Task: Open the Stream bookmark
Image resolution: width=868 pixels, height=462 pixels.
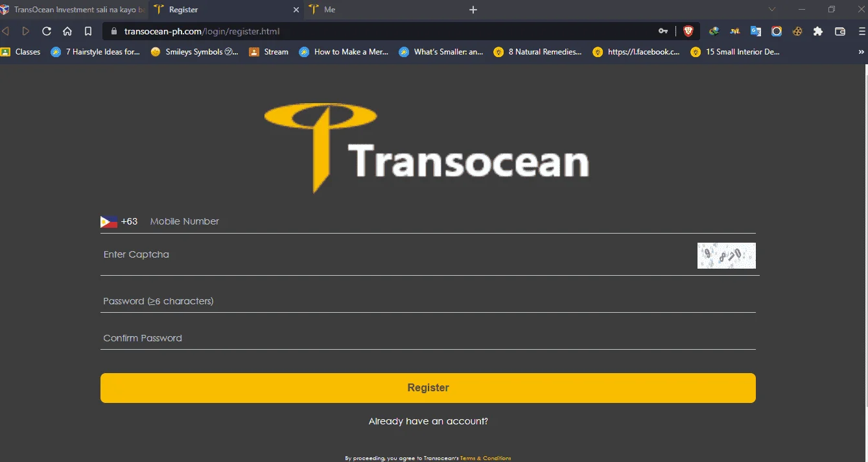Action: pos(268,52)
